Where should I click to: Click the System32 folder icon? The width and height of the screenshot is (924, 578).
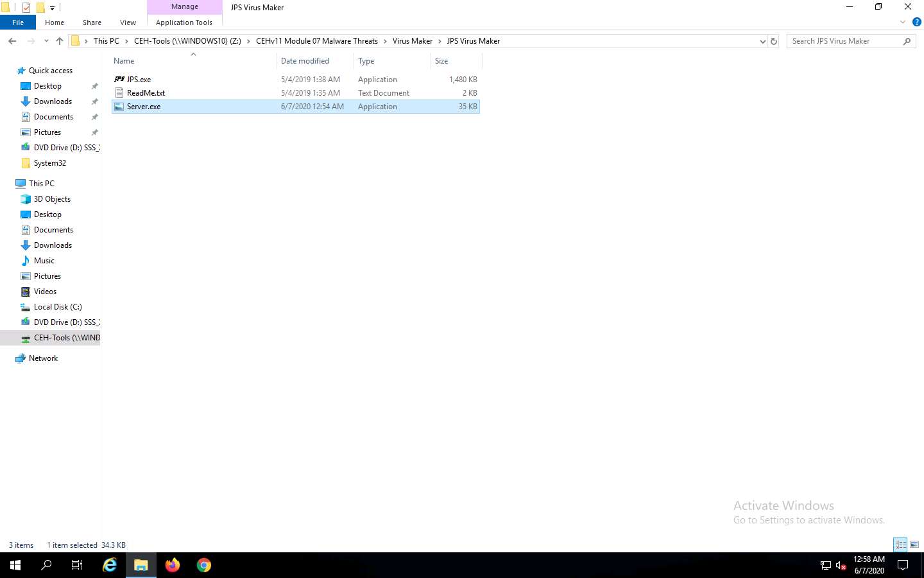coord(26,163)
